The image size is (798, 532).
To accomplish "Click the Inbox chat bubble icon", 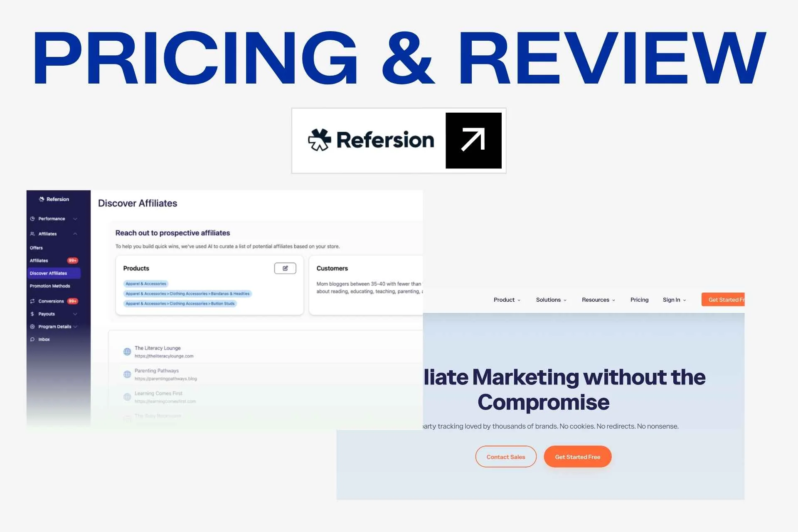I will [x=32, y=340].
